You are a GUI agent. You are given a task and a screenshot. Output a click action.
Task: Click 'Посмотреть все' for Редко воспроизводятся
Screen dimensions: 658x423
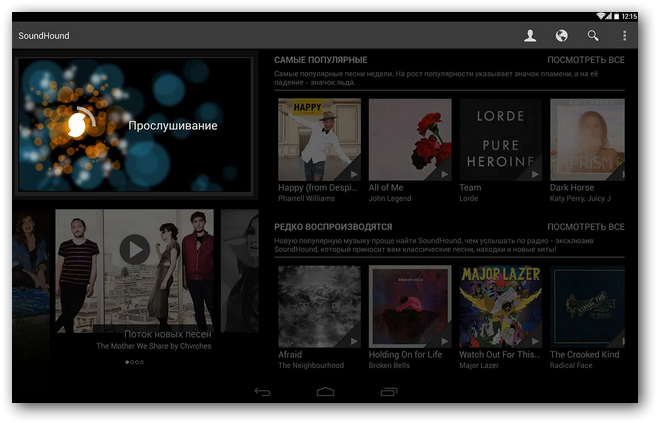pyautogui.click(x=585, y=227)
